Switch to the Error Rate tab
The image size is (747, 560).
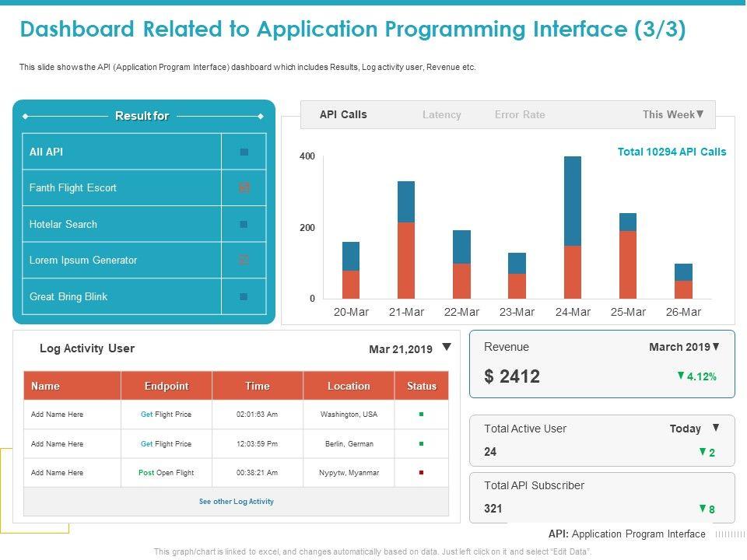pyautogui.click(x=520, y=114)
